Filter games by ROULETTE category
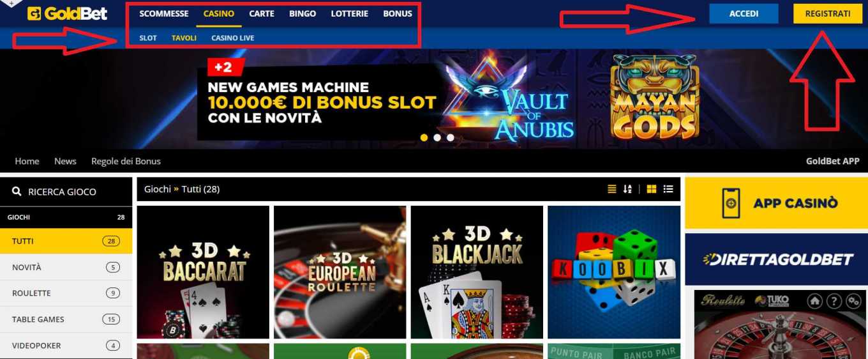Screen dimensions: 868x359 click(x=66, y=293)
